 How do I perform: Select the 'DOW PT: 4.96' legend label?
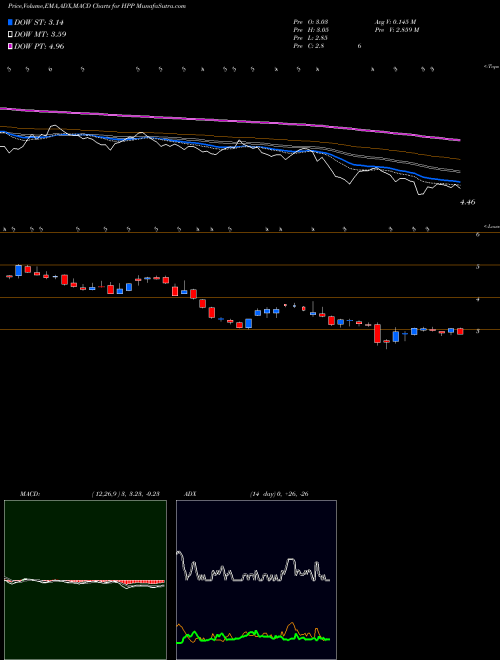[39, 46]
